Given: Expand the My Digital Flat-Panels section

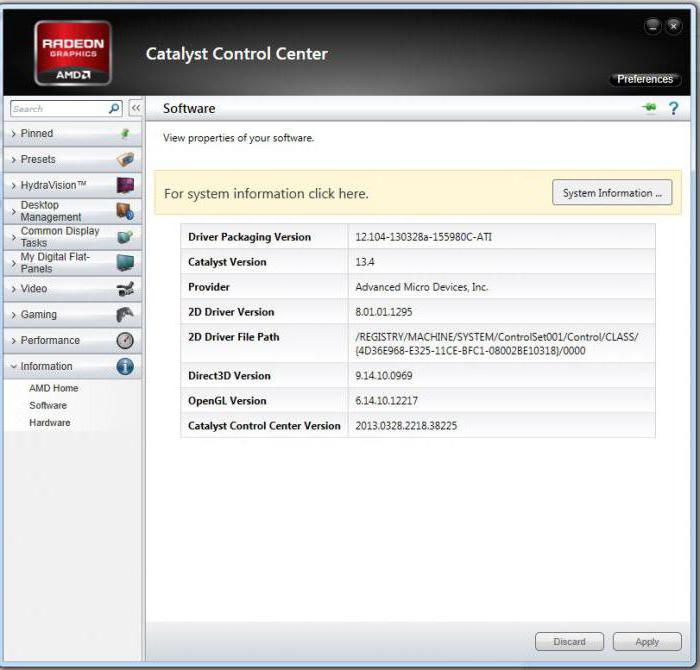Looking at the screenshot, I should (x=72, y=263).
